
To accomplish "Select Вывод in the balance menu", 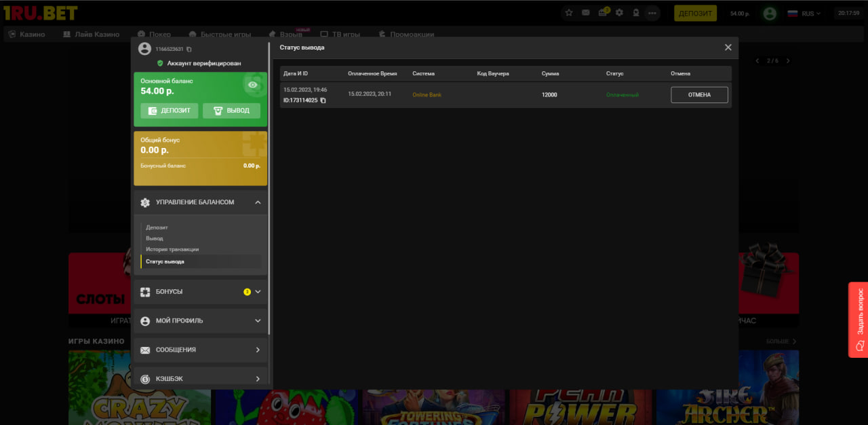I will click(155, 238).
